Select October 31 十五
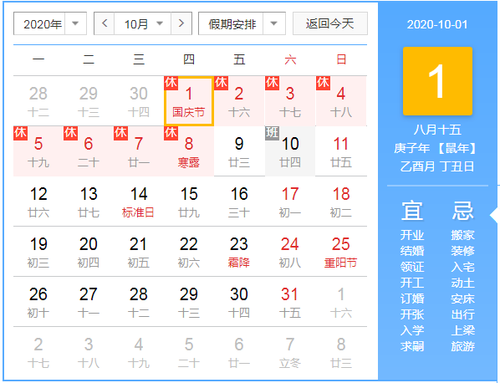The width and height of the screenshot is (500, 383). 290,302
